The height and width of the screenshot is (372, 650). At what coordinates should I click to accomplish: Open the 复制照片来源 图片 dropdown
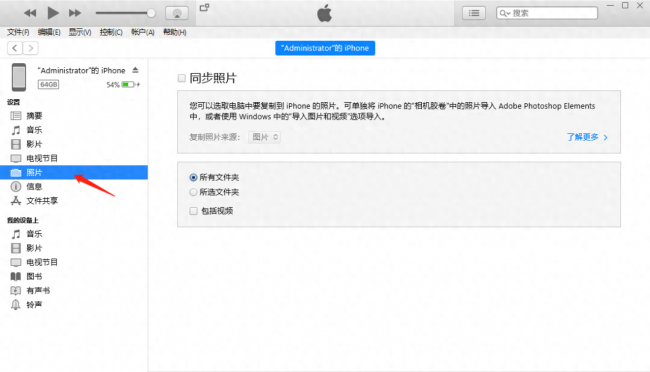pos(264,137)
